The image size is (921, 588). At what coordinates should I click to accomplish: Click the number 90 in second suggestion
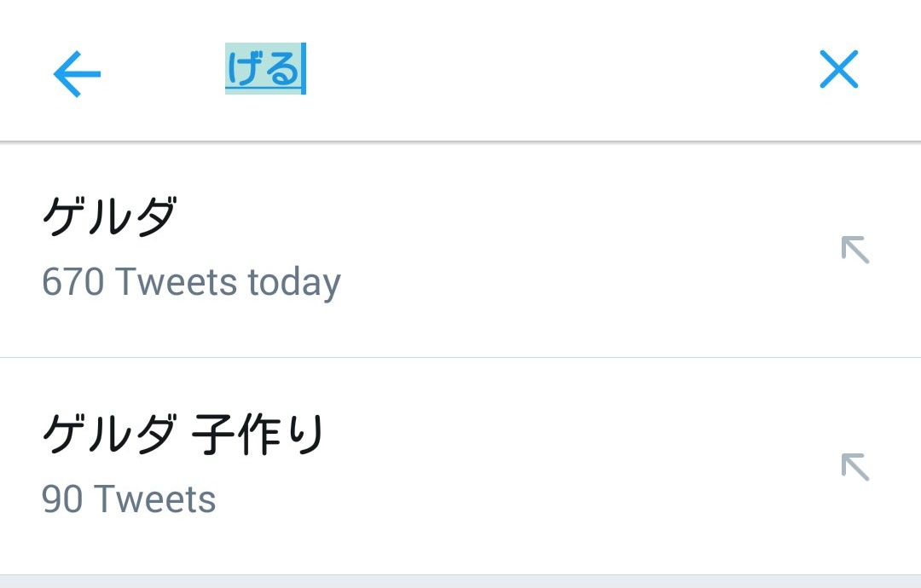[61, 499]
